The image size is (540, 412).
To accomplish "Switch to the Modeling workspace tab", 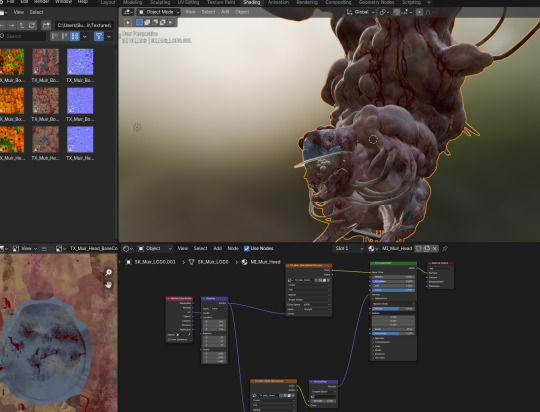I will click(133, 2).
